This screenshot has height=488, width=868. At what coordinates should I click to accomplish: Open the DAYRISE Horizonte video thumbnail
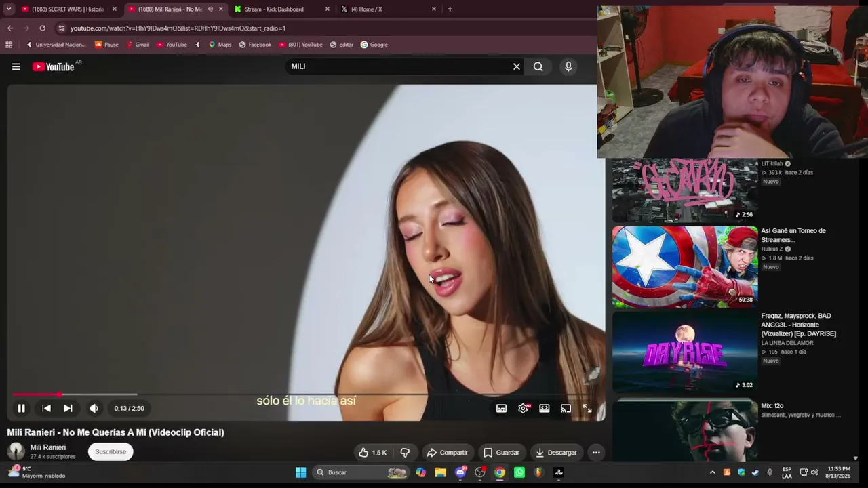coord(685,352)
